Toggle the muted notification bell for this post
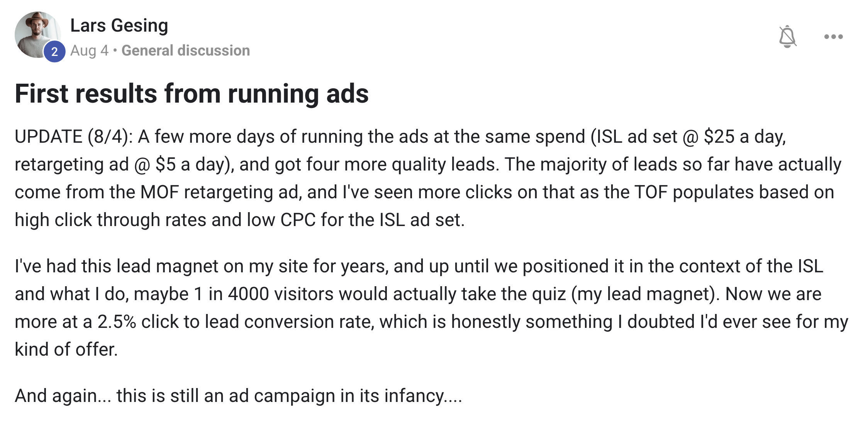This screenshot has height=422, width=868. pos(787,37)
